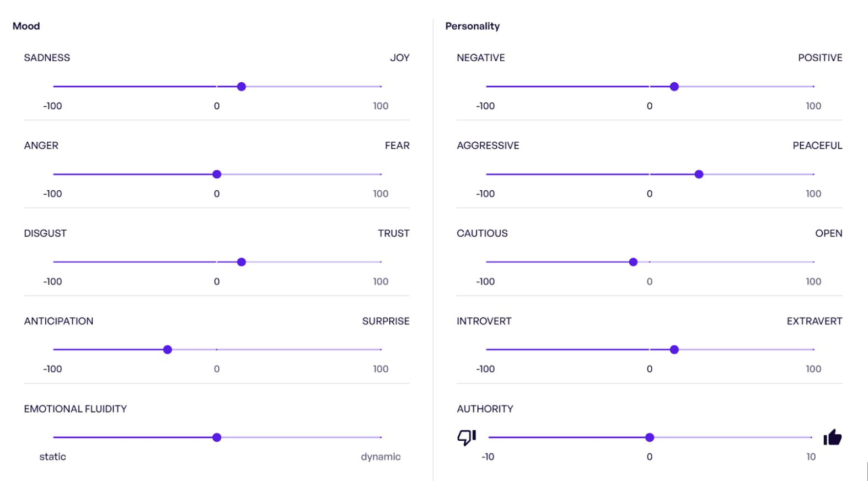Click the Negative–Positive slider handle
Image resolution: width=868 pixels, height=481 pixels.
click(x=674, y=87)
